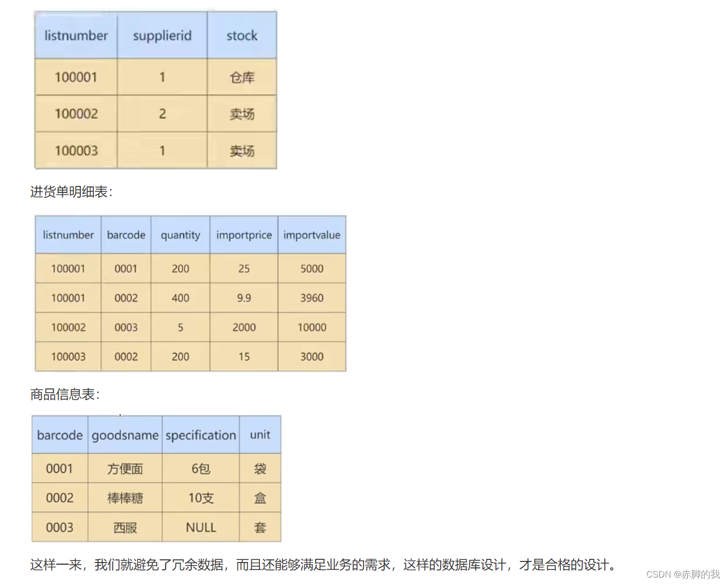
Task: Click the closing paragraph about 数据库设计
Action: point(322,565)
